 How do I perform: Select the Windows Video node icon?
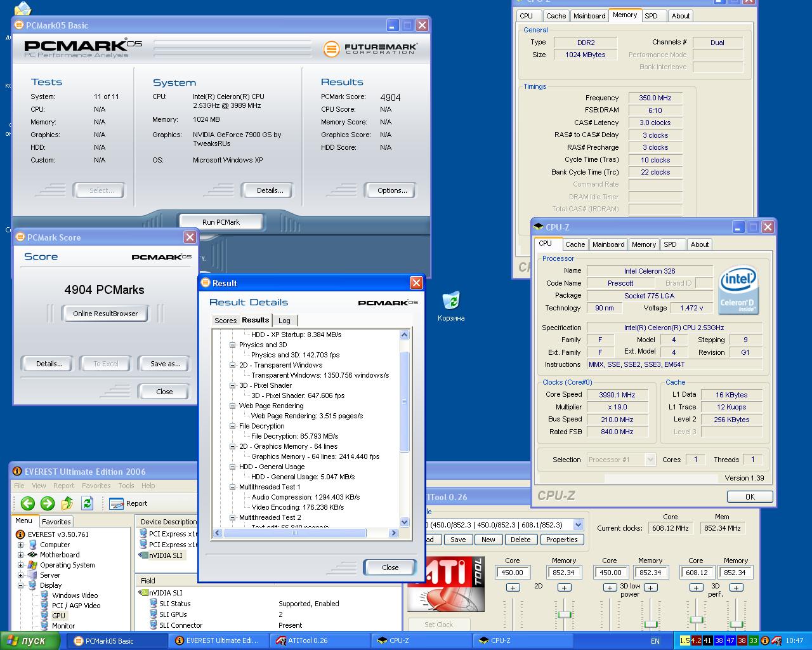pyautogui.click(x=44, y=595)
